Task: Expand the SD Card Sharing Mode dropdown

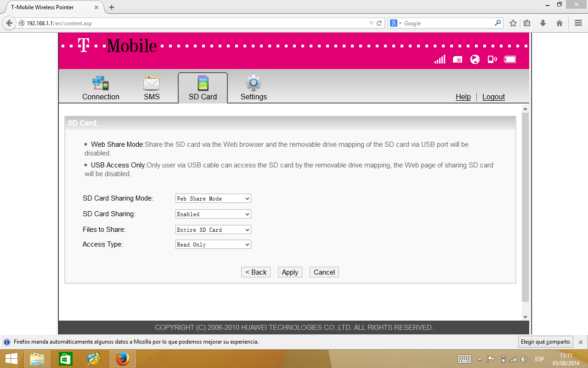Action: [x=213, y=199]
